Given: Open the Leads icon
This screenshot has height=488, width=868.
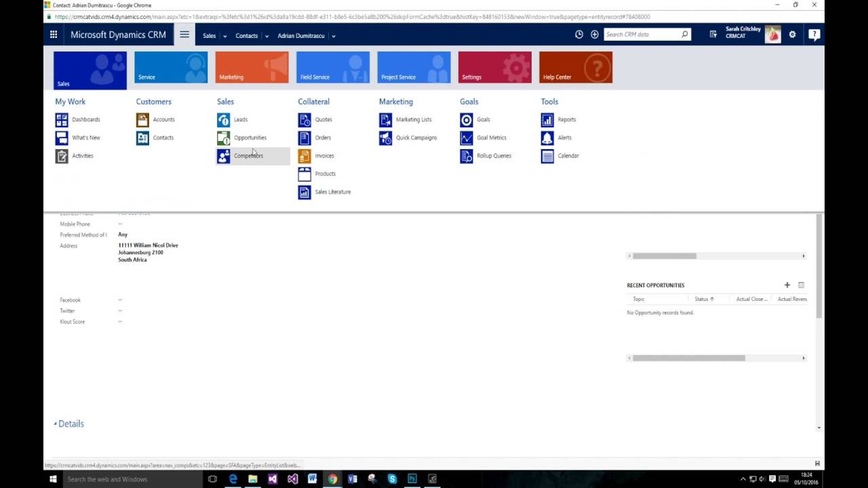Looking at the screenshot, I should click(224, 120).
